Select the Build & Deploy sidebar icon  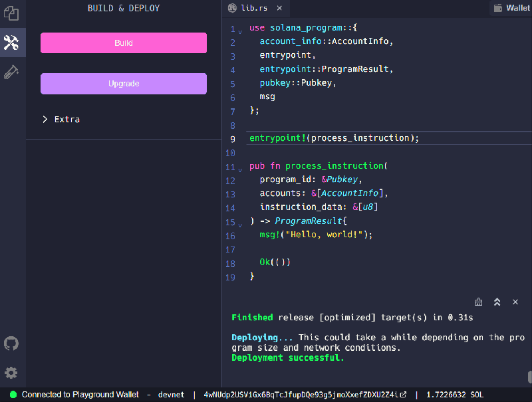(11, 42)
